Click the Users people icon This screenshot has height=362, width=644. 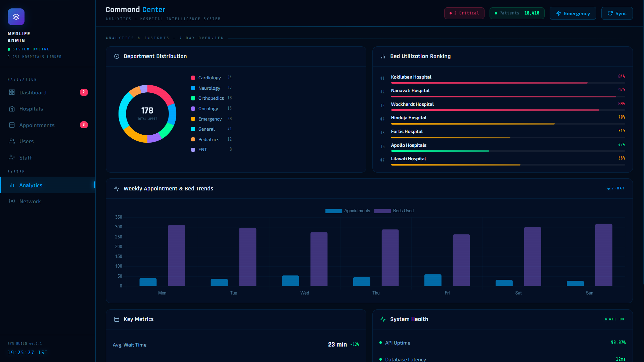pos(12,141)
